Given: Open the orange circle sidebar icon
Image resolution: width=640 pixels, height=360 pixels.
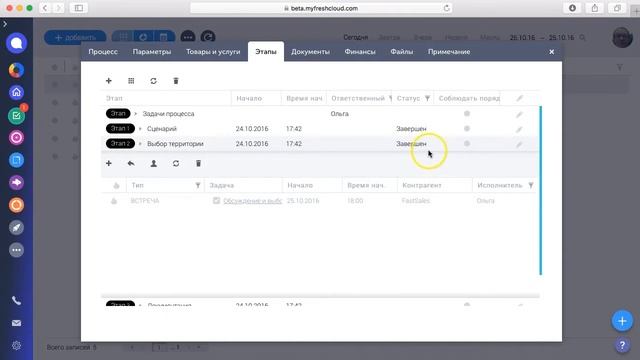Looking at the screenshot, I should [x=16, y=205].
